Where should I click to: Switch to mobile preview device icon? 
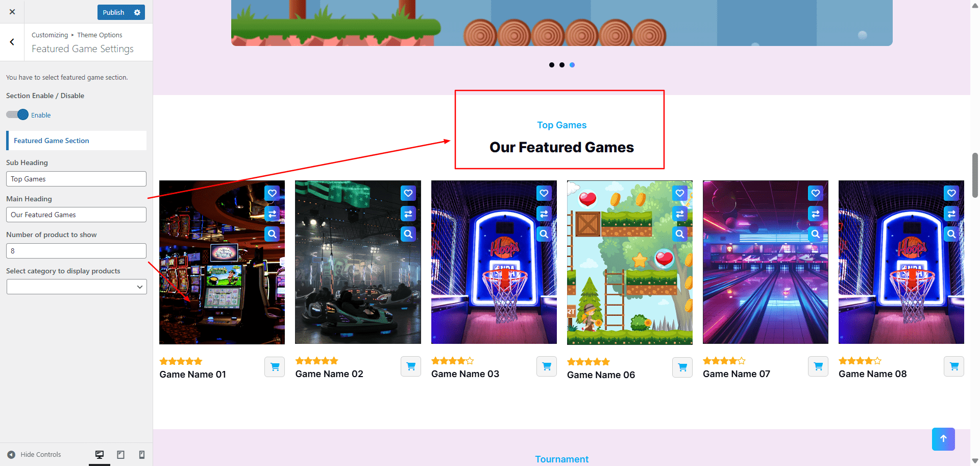click(x=142, y=454)
